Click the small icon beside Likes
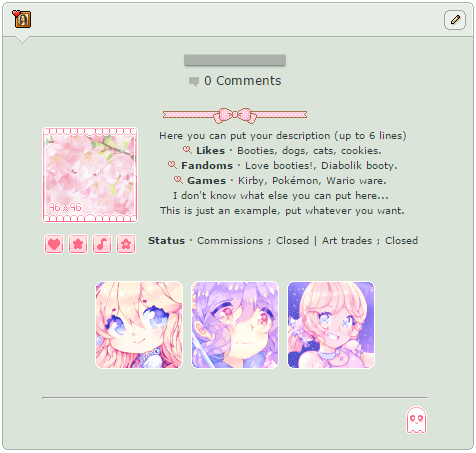 [188, 150]
